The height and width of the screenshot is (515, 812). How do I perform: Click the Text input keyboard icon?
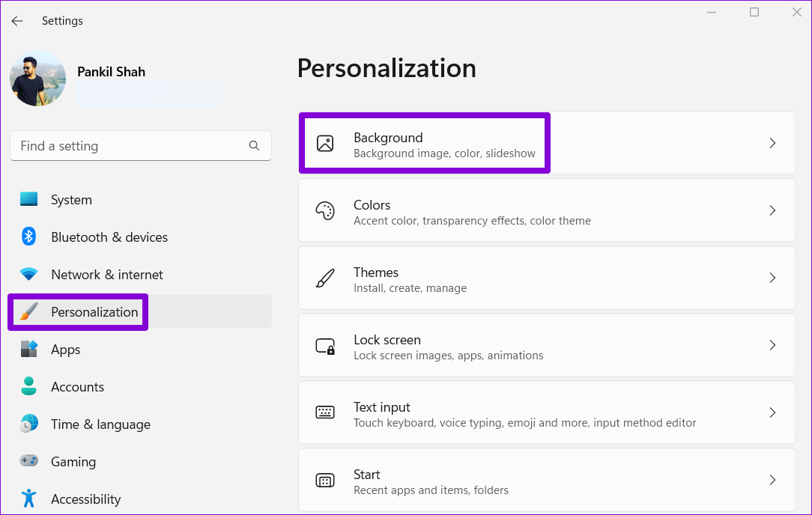point(325,412)
